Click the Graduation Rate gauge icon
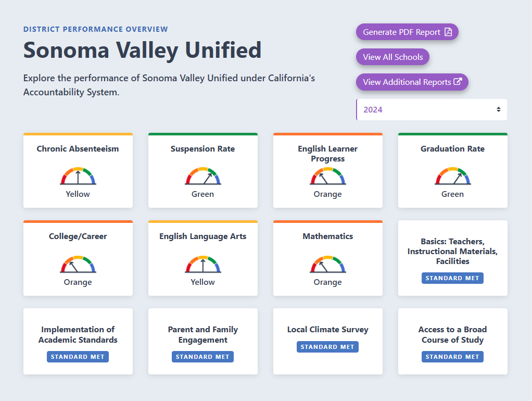 (453, 176)
